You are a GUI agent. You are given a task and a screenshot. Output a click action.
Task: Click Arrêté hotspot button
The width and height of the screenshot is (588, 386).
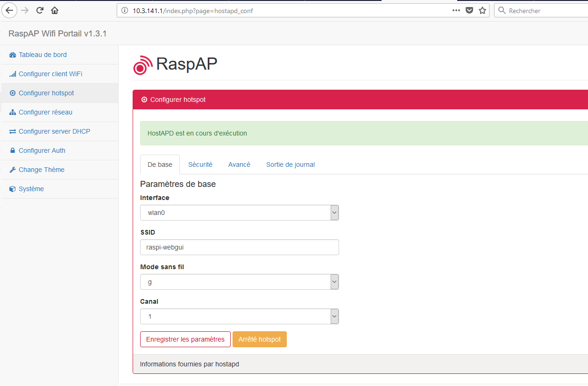pyautogui.click(x=260, y=339)
